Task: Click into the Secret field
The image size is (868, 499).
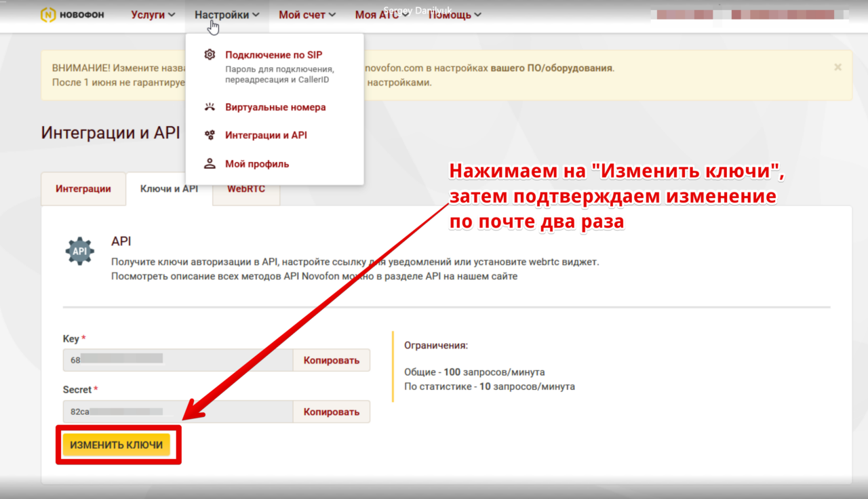Action: [178, 412]
